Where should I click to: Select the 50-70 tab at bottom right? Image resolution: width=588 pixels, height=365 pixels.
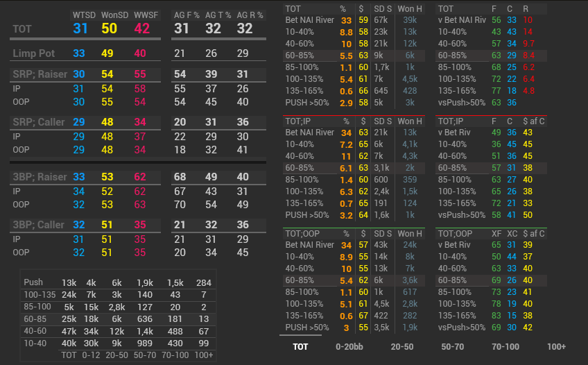[x=453, y=346]
